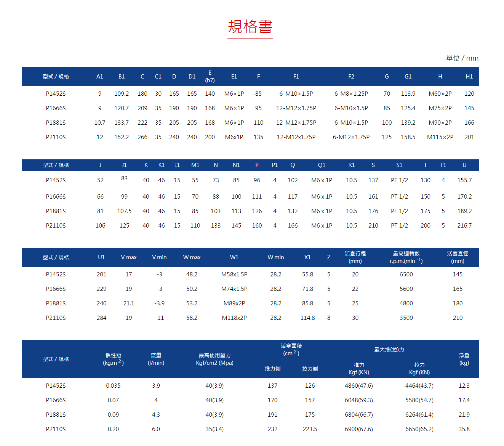Viewport: 504px width, 446px height.
Task: Select the P2110S row label in fourth table
Action: pyautogui.click(x=56, y=429)
